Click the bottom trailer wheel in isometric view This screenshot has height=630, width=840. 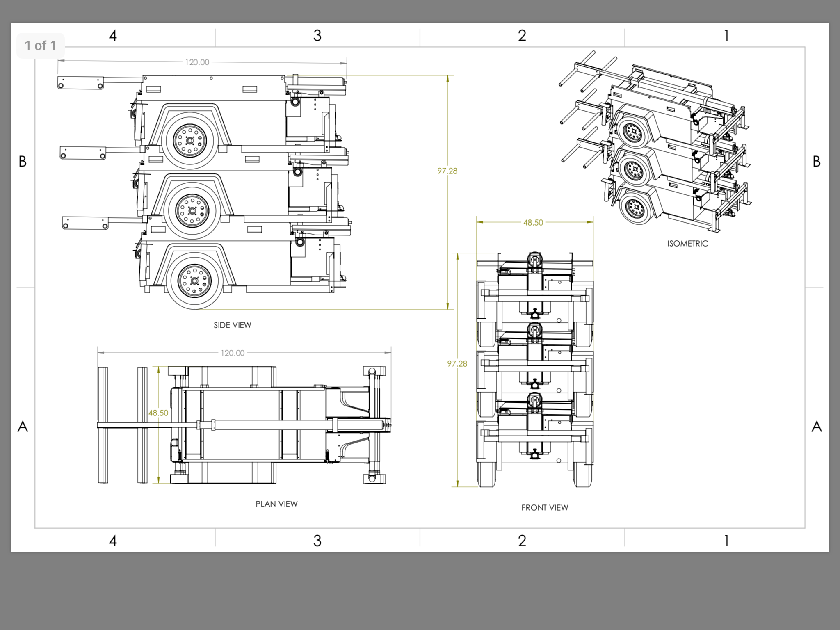tap(635, 209)
